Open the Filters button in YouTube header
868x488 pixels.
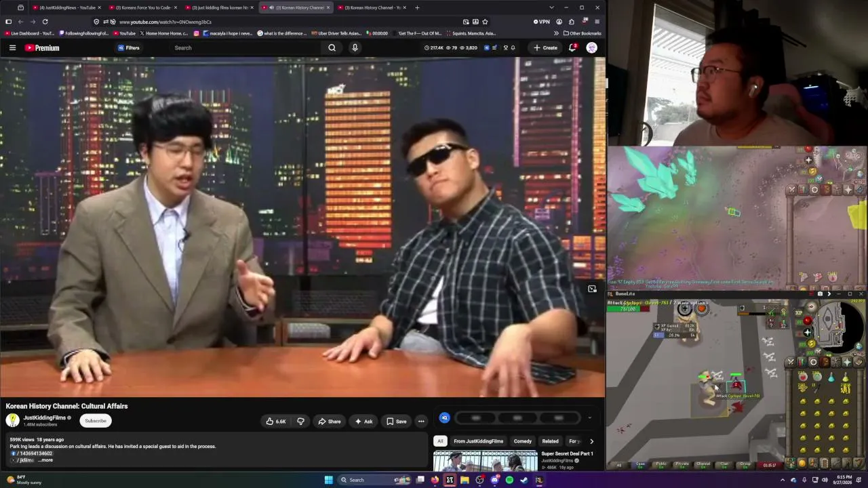(128, 47)
